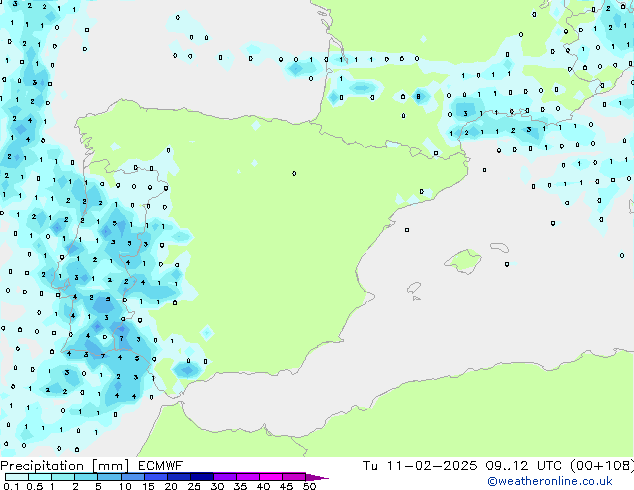
Task: Pick the 1 mm legend swatch
Action: pos(62,477)
